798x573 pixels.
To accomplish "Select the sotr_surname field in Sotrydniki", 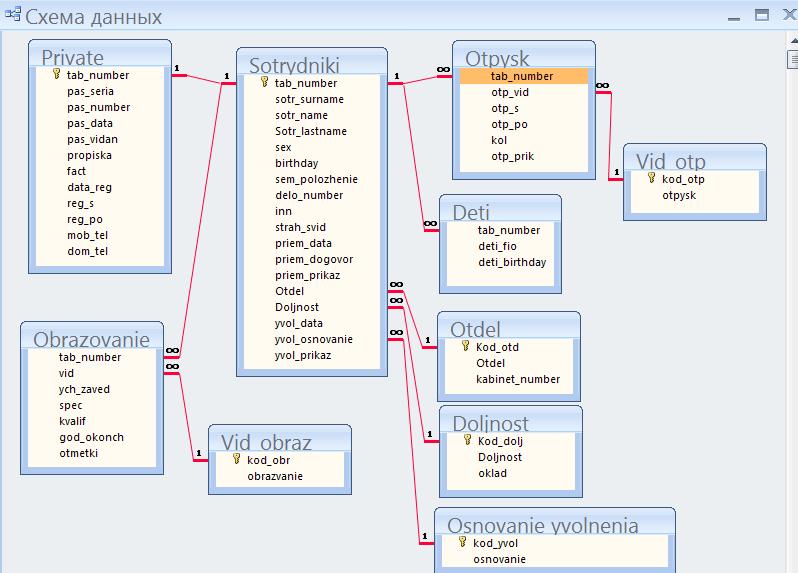I will (x=311, y=99).
